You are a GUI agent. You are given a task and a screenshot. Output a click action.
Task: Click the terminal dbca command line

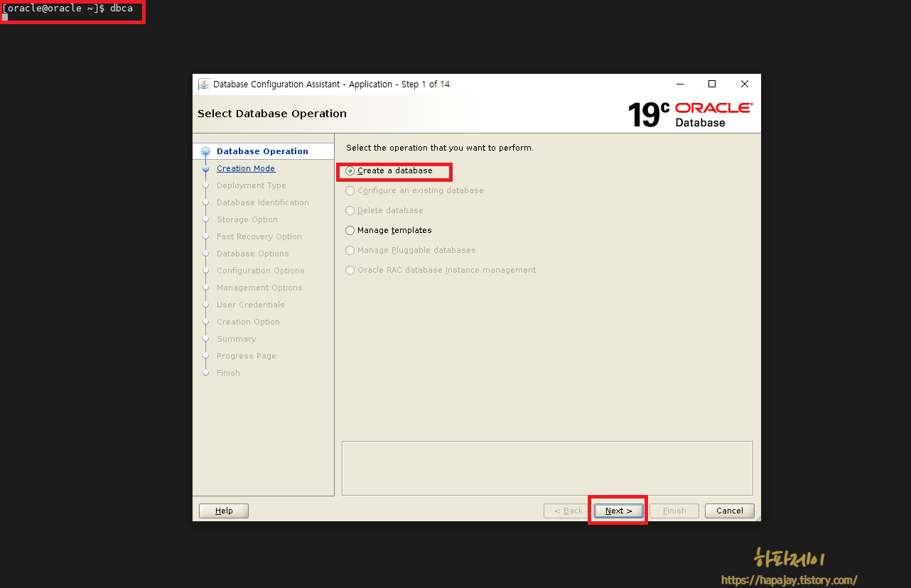pos(68,9)
